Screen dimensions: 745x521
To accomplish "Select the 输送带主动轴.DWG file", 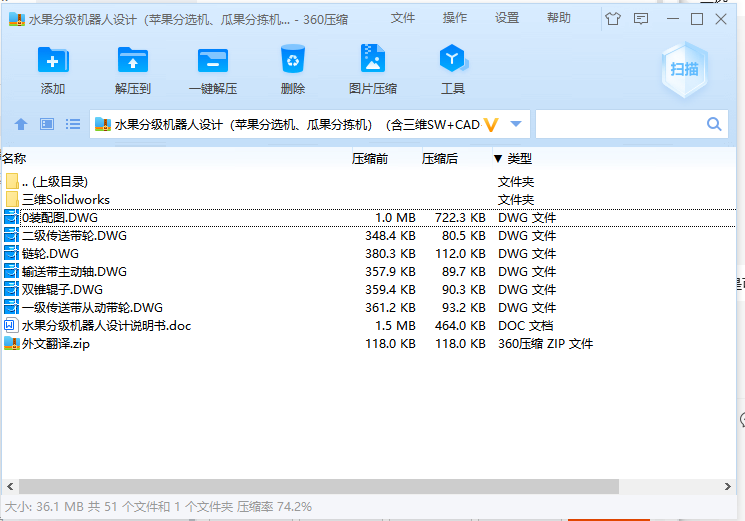I will pyautogui.click(x=369, y=272).
